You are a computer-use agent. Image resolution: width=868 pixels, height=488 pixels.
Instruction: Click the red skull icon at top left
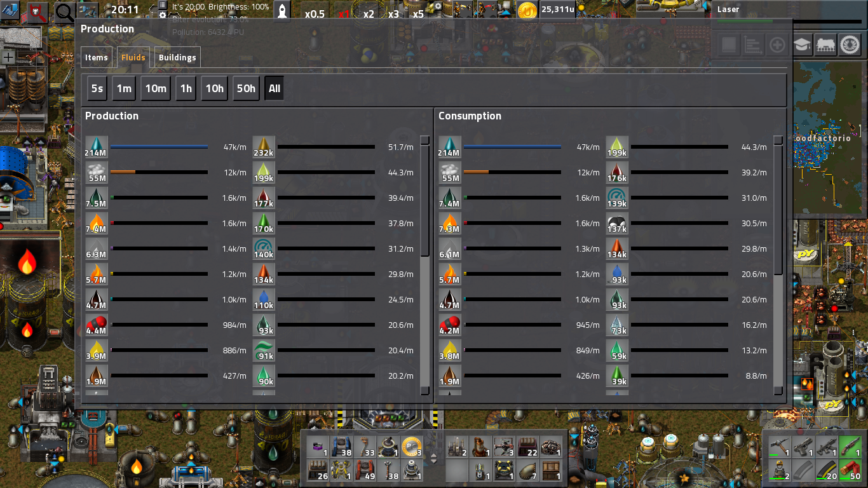(37, 11)
